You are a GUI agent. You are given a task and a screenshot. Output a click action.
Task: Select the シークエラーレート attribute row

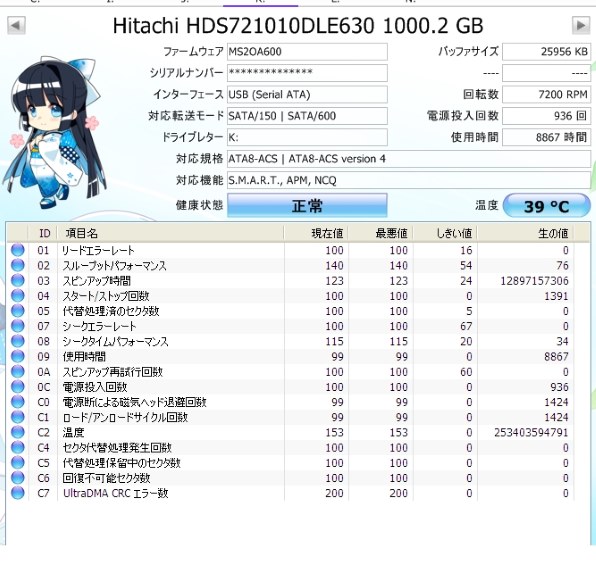[290, 326]
